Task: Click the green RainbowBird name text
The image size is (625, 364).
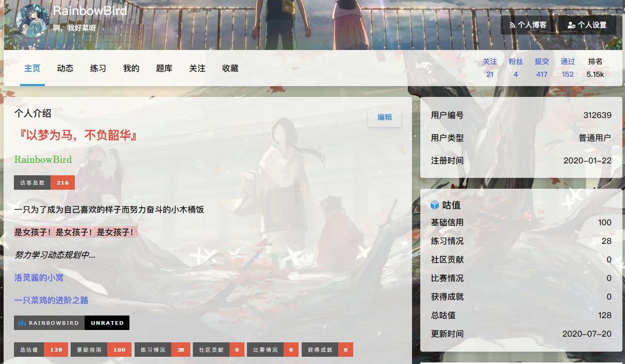Action: pyautogui.click(x=43, y=159)
